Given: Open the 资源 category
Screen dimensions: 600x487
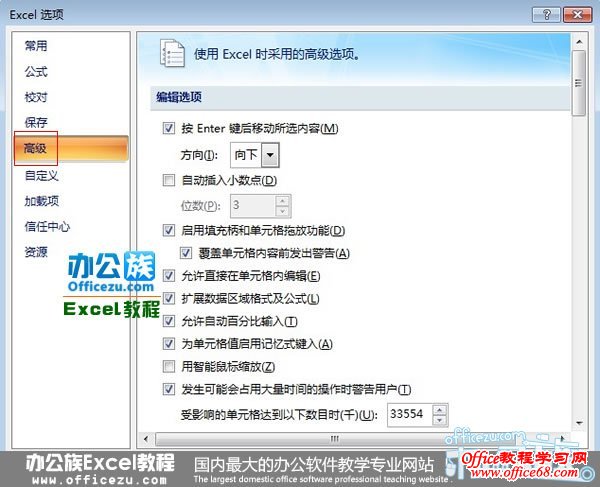Looking at the screenshot, I should click(x=36, y=252).
